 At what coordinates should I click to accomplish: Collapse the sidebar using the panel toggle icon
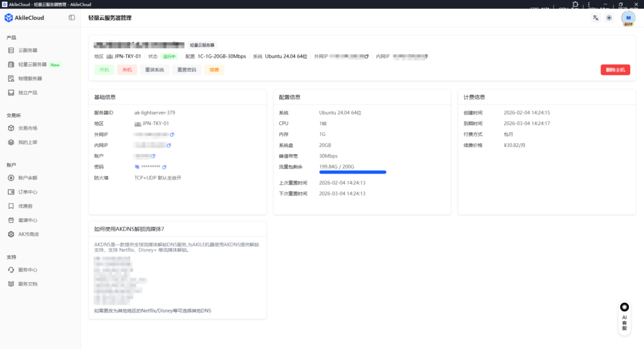pyautogui.click(x=72, y=18)
